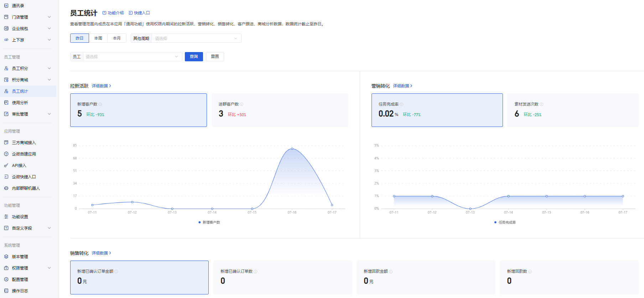Open the 快捷入口 link

(139, 13)
